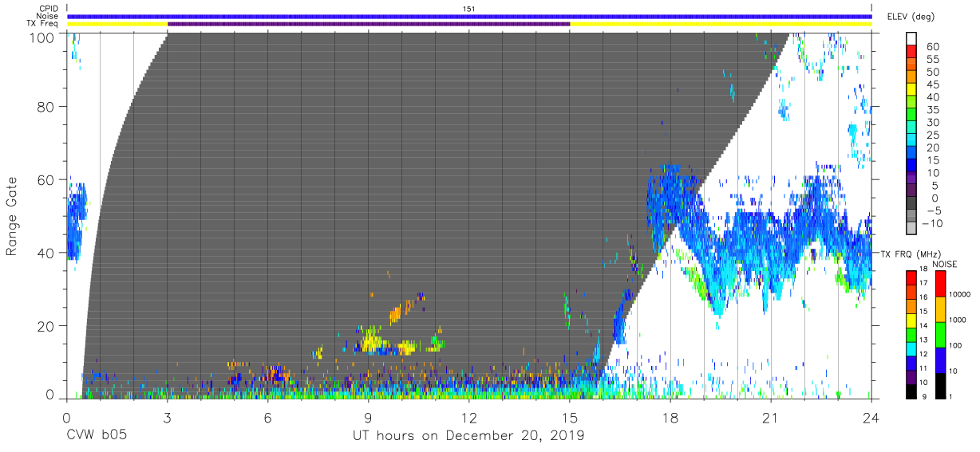Click the −10 tick on ELEV colorbar
This screenshot has height=452, width=980.
[932, 223]
